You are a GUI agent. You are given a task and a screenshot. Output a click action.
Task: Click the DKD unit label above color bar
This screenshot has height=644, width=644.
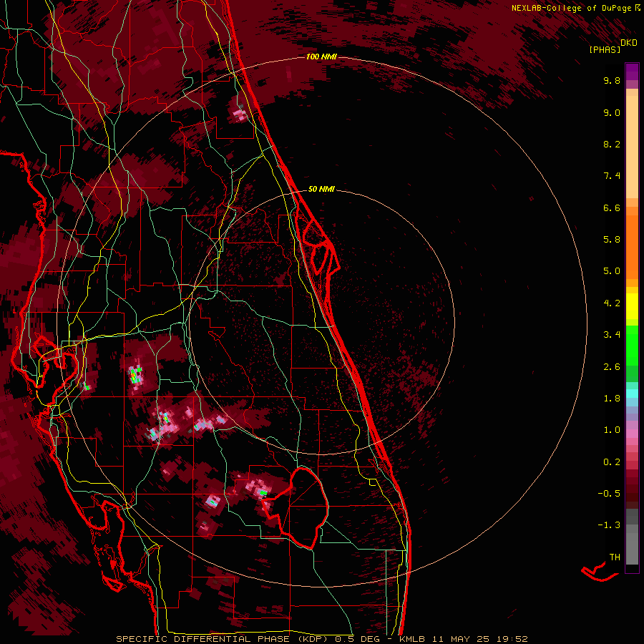point(629,43)
